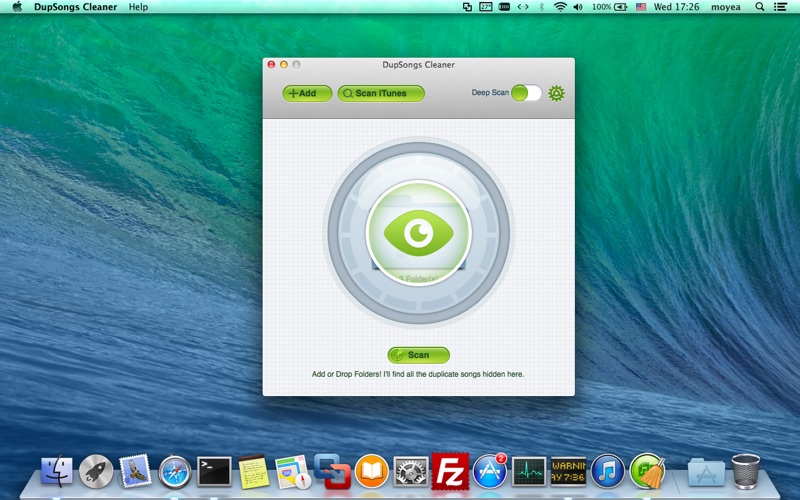Screen dimensions: 800x500
Task: Click the overlapping windows menu bar icon
Action: pyautogui.click(x=467, y=7)
